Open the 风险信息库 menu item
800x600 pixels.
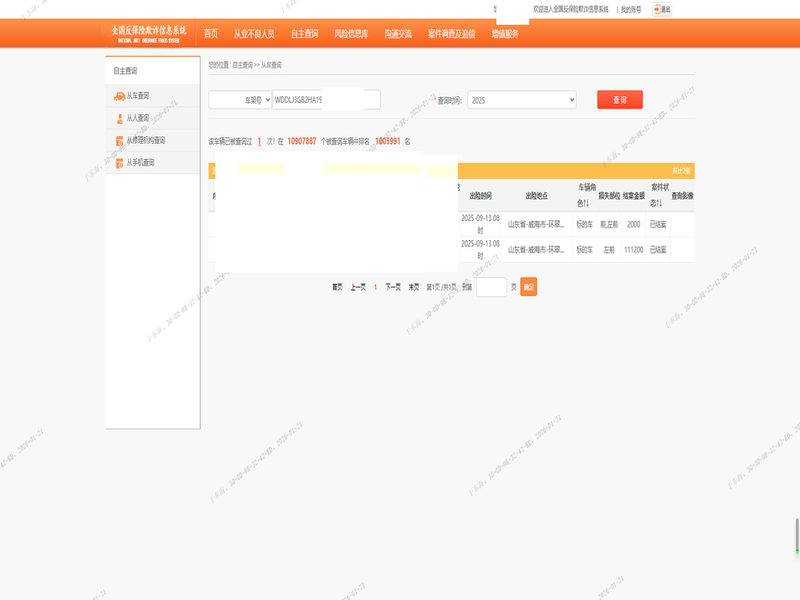(x=351, y=34)
